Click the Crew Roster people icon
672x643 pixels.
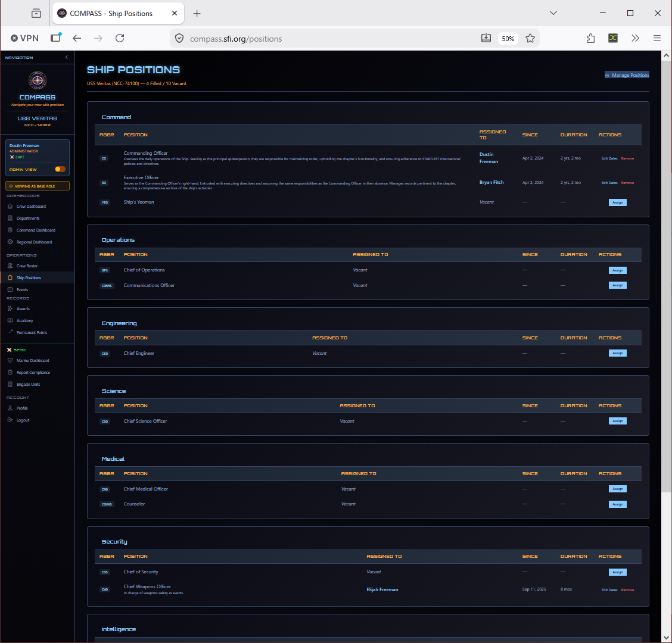10,266
